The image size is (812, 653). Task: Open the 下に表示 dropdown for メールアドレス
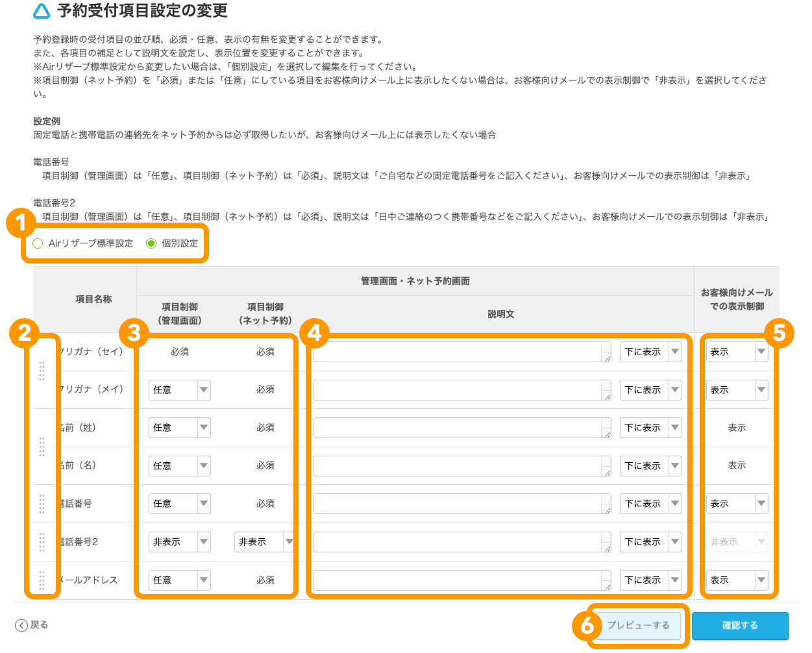[650, 580]
